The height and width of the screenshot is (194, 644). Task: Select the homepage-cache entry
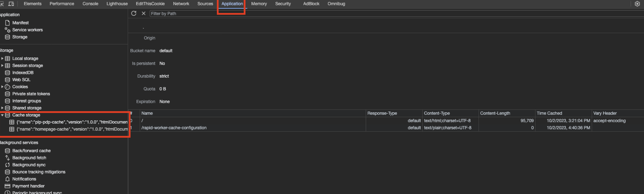pos(68,129)
